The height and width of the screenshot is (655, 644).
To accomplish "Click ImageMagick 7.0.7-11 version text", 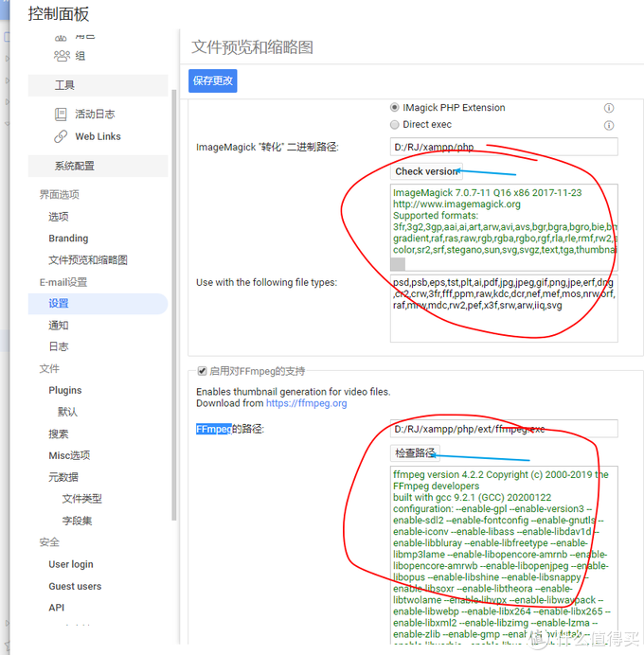I will click(488, 192).
